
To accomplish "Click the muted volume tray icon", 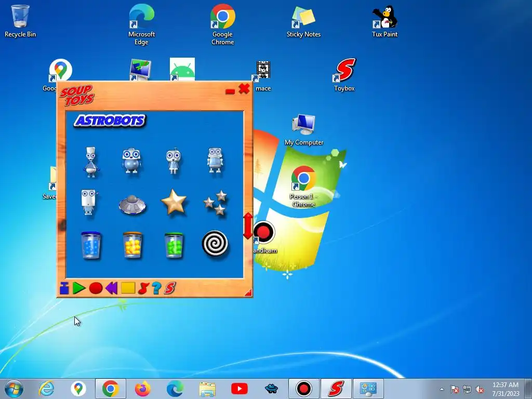I will coord(480,389).
